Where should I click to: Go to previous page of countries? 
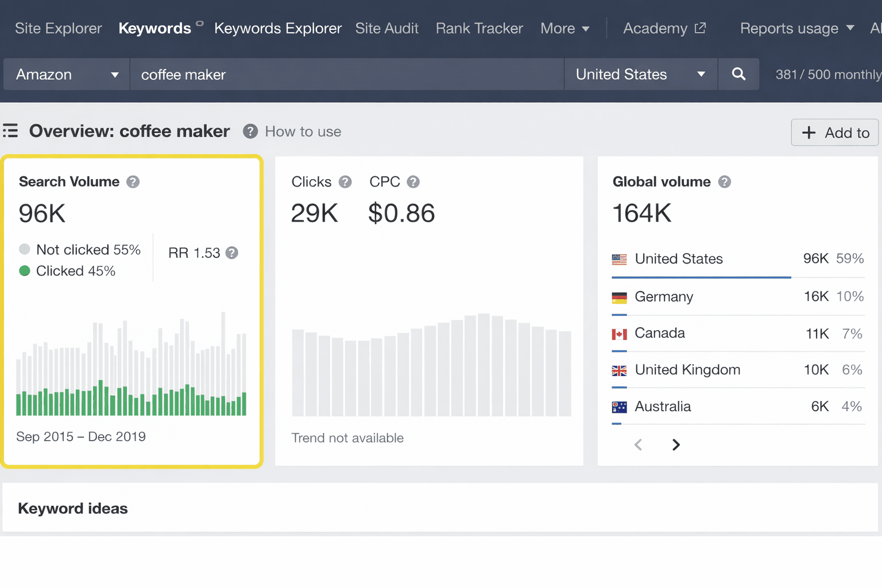(x=638, y=444)
